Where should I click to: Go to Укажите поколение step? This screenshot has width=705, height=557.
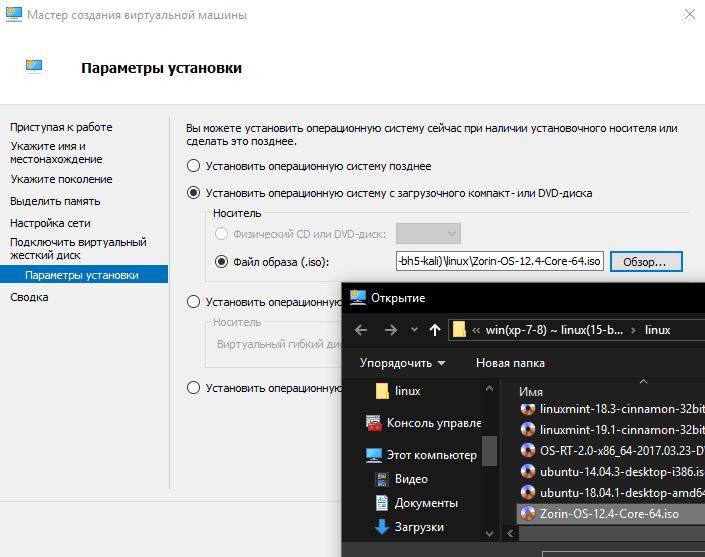pos(61,179)
